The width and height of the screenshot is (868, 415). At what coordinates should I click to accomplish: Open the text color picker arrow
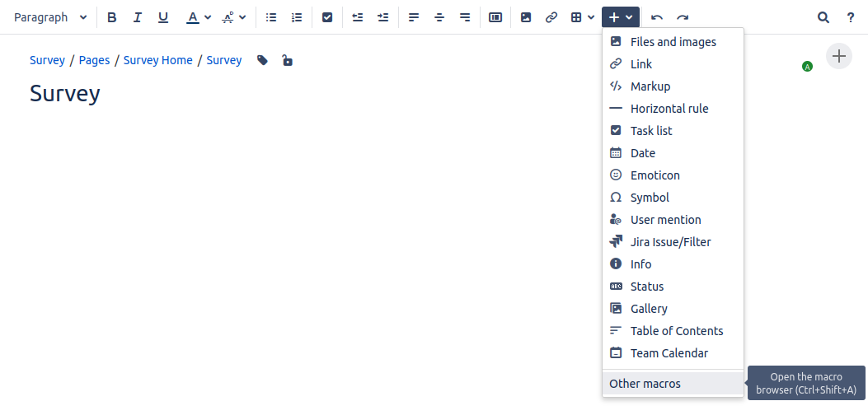point(208,17)
